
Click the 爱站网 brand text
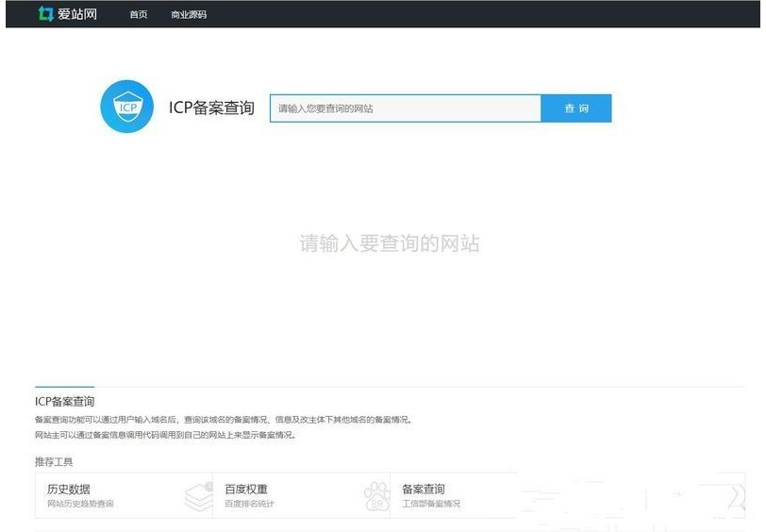pos(77,14)
